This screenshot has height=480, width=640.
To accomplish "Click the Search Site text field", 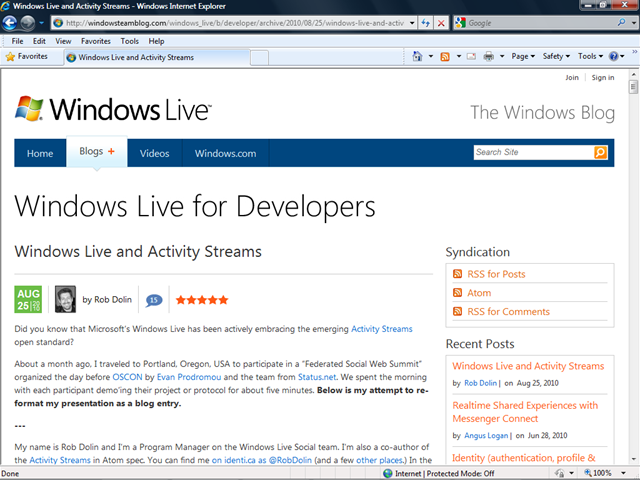I will point(533,152).
